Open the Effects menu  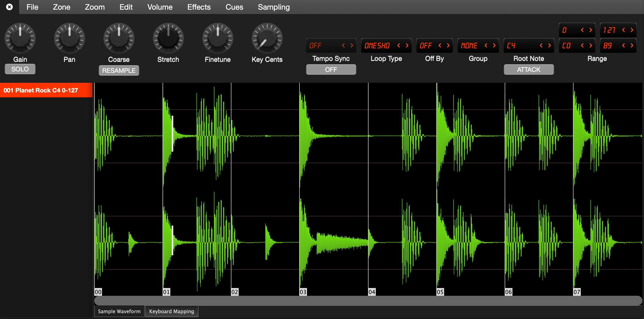pyautogui.click(x=199, y=7)
